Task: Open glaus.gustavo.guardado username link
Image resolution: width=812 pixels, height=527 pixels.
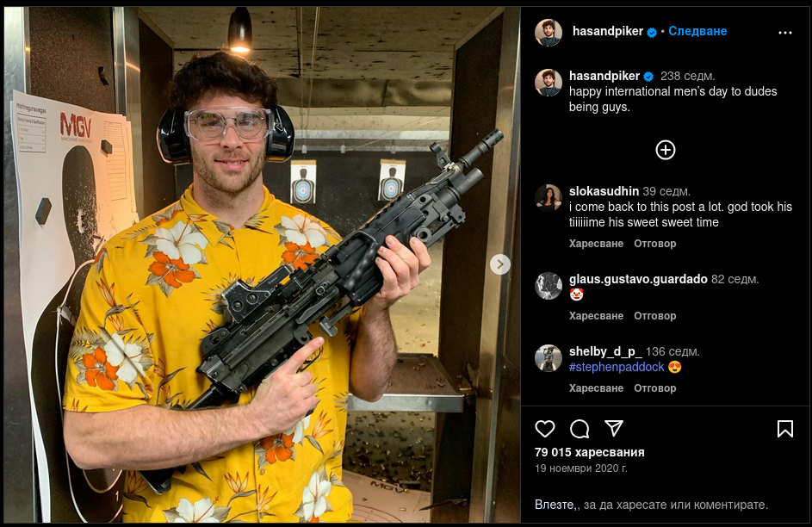Action: (x=638, y=279)
